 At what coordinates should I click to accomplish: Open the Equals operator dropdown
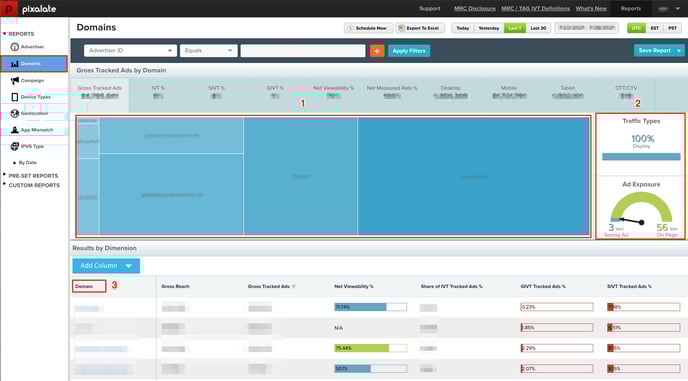point(208,50)
